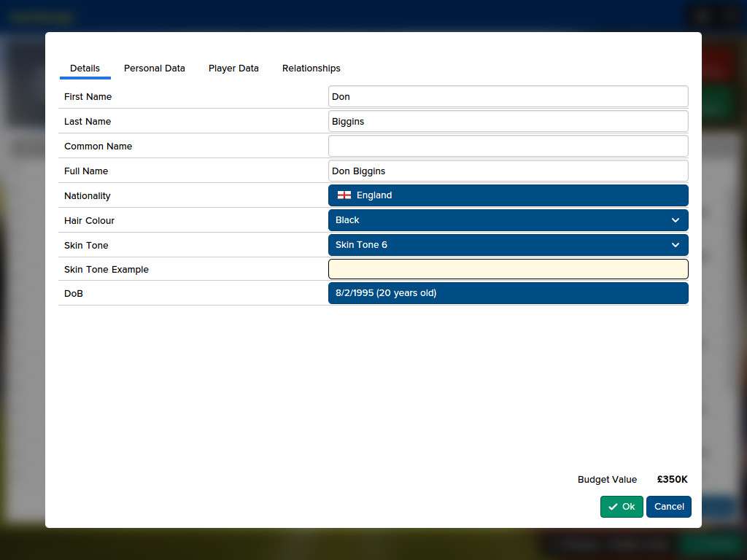Click the England flag icon
The height and width of the screenshot is (560, 747).
tap(344, 195)
